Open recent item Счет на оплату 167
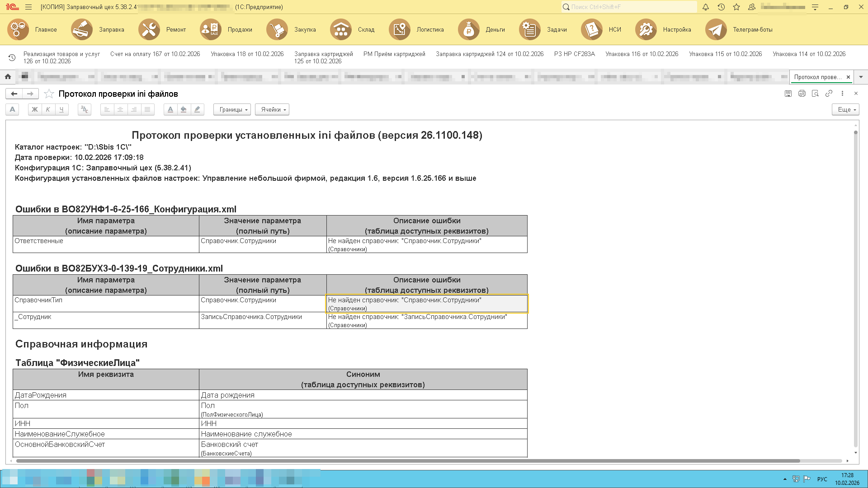Image resolution: width=868 pixels, height=488 pixels. click(155, 54)
